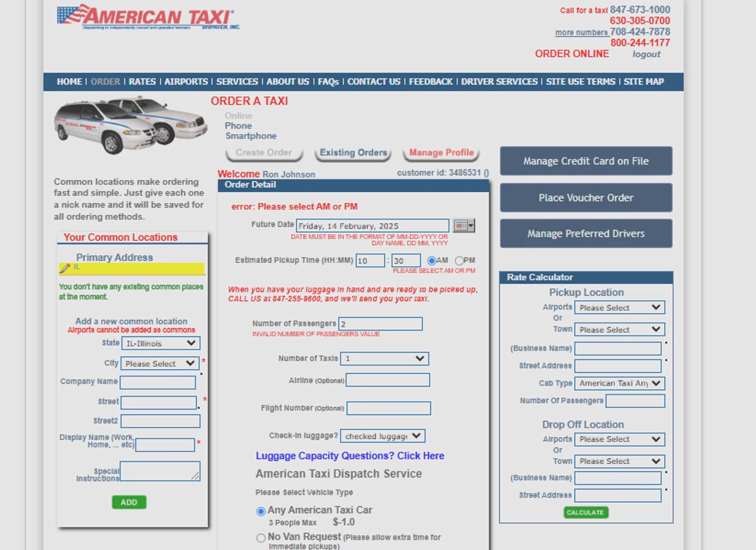Click Drop Off Business Name field
The image size is (756, 550).
[x=618, y=478]
